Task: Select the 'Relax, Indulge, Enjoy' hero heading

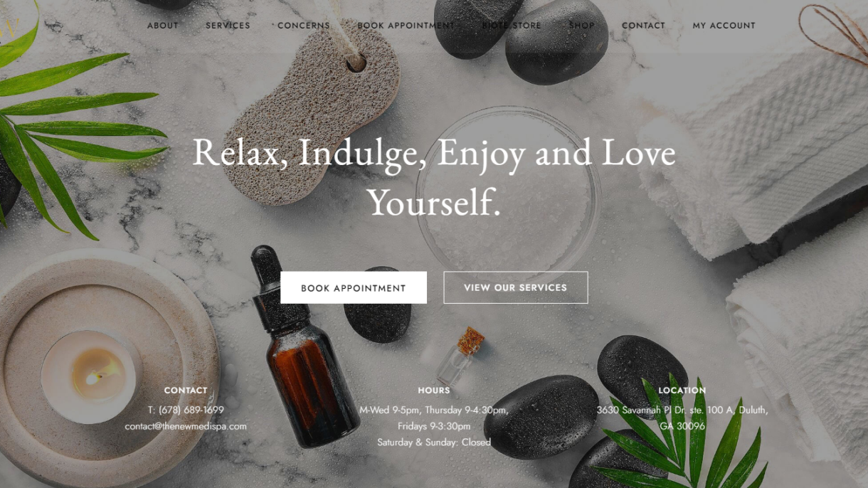Action: 434,177
